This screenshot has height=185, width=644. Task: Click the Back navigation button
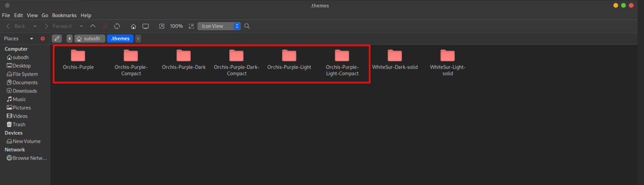point(16,26)
